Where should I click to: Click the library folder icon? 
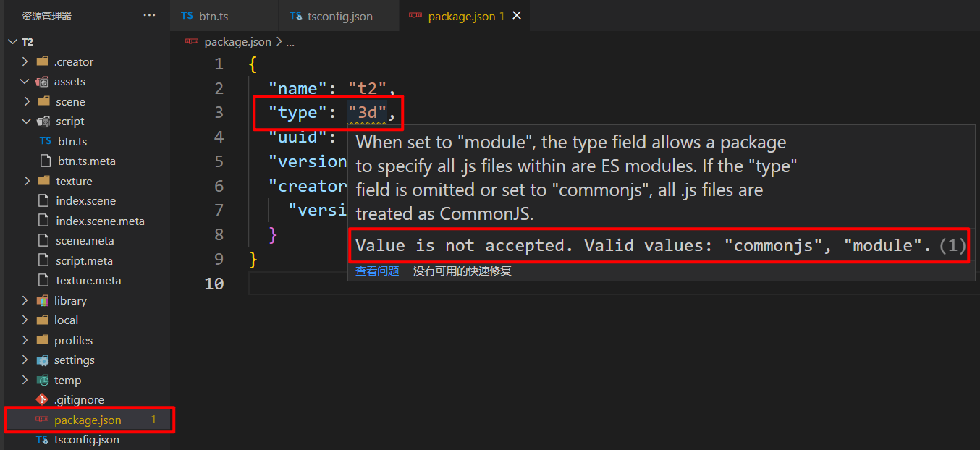click(43, 300)
